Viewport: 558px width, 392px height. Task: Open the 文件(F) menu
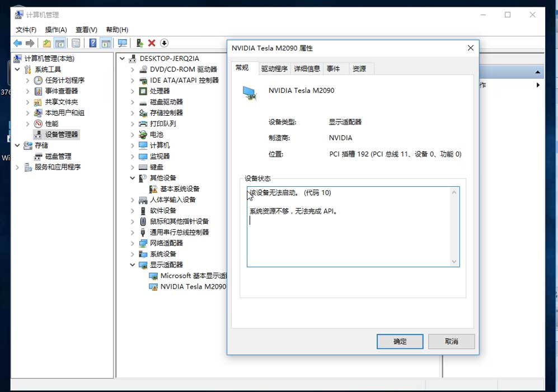[x=26, y=30]
